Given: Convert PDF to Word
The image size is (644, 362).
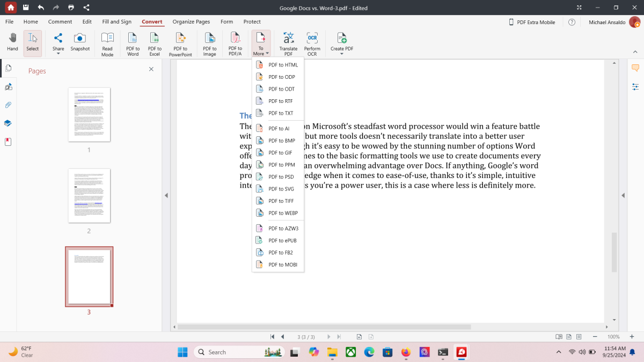Looking at the screenshot, I should 133,44.
